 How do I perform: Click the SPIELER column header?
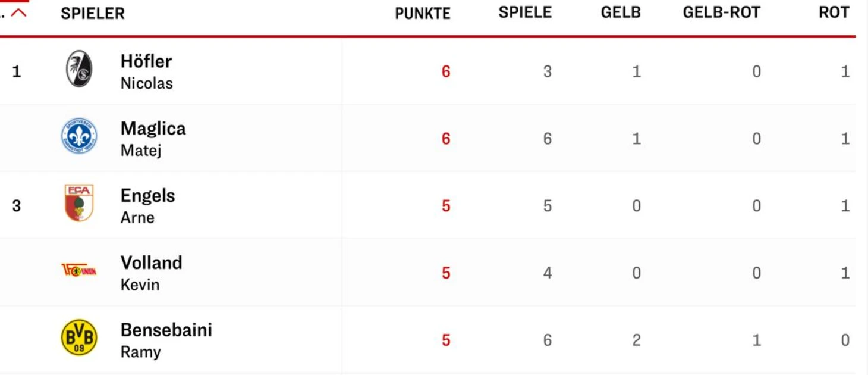tap(93, 14)
